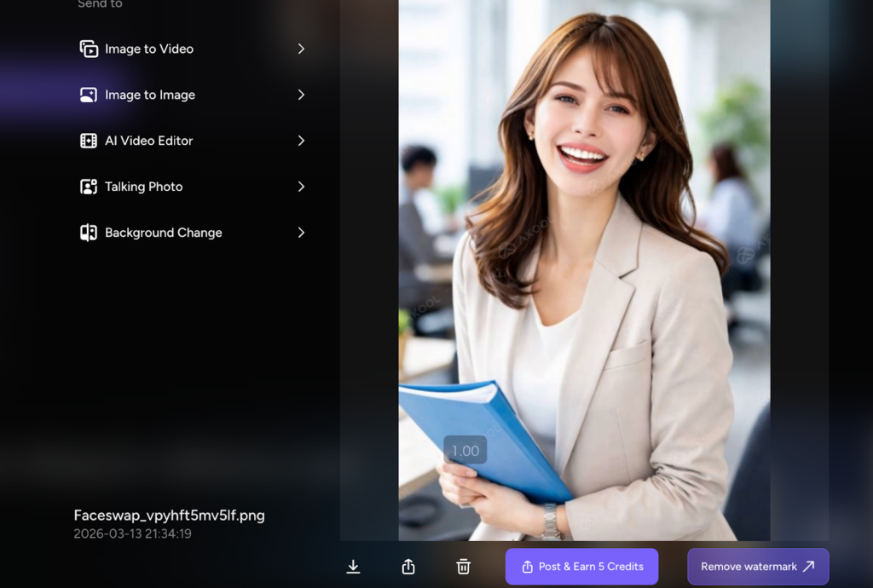
Task: Expand the AI Video Editor chevron
Action: [x=301, y=141]
